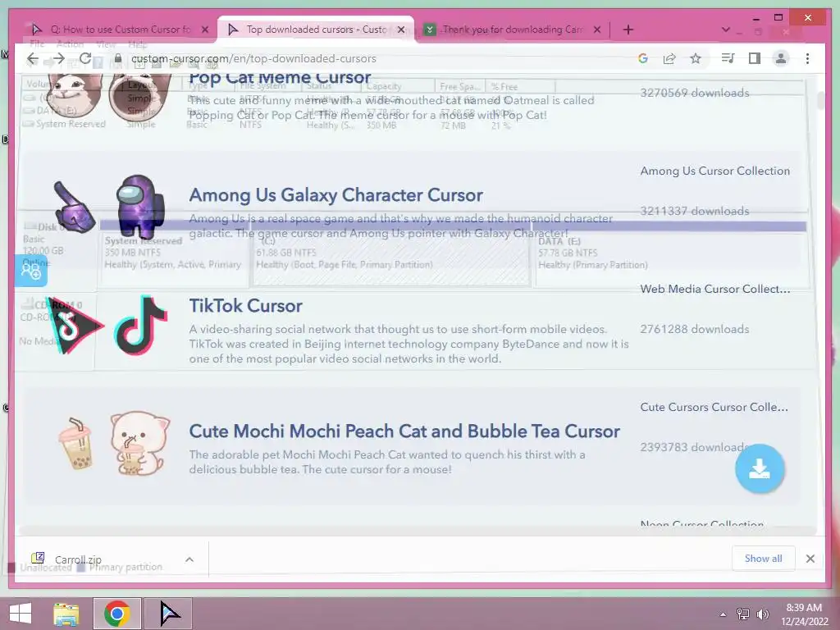Click the Google icon in the address bar
The width and height of the screenshot is (840, 630).
click(x=643, y=58)
